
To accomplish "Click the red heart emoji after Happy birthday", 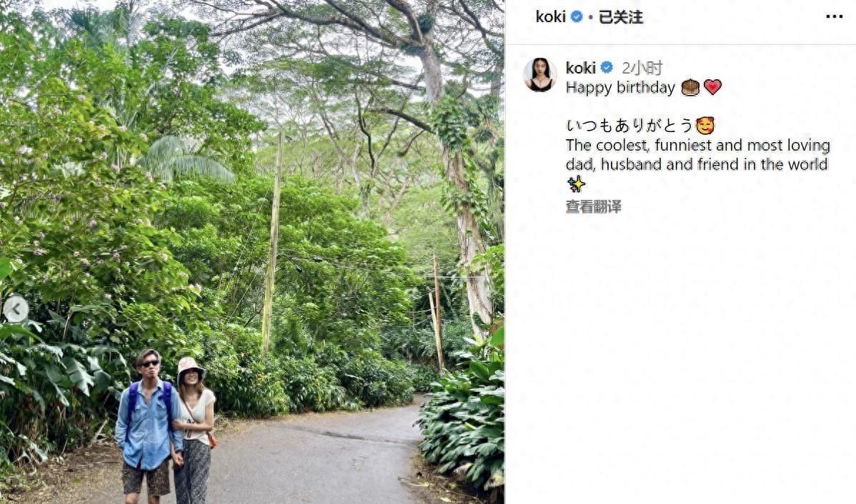I will pos(712,87).
